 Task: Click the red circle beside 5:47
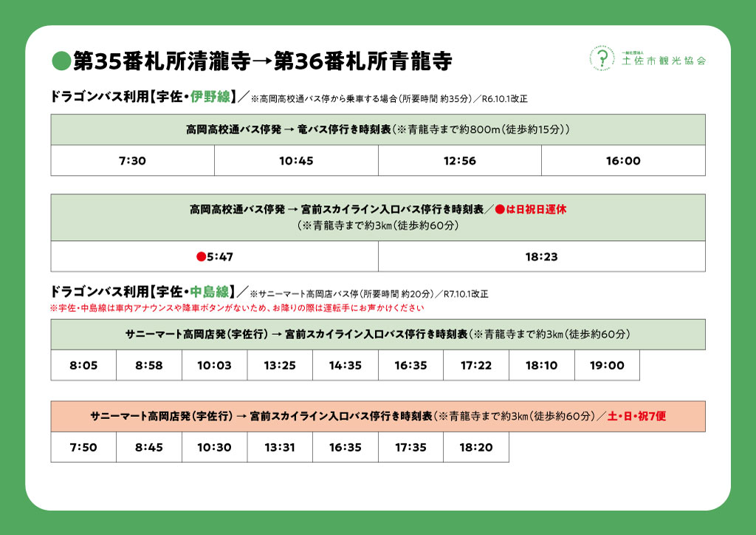200,257
